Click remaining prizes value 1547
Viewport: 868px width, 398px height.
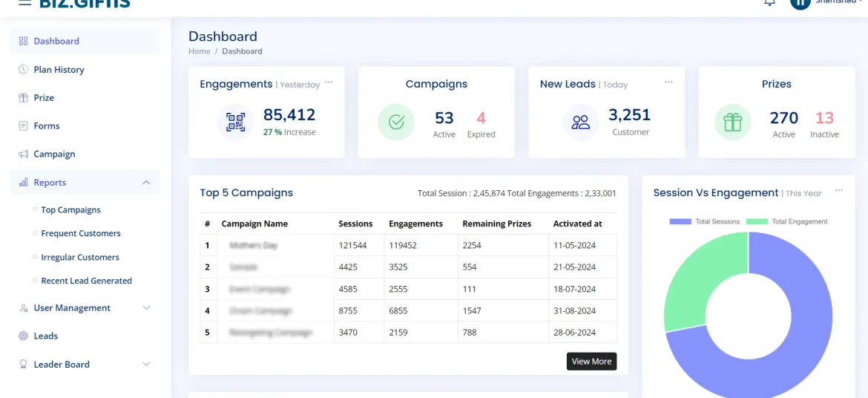(472, 310)
